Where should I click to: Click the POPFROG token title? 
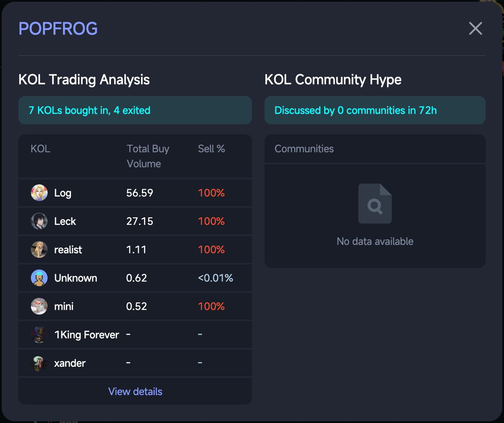[x=58, y=28]
